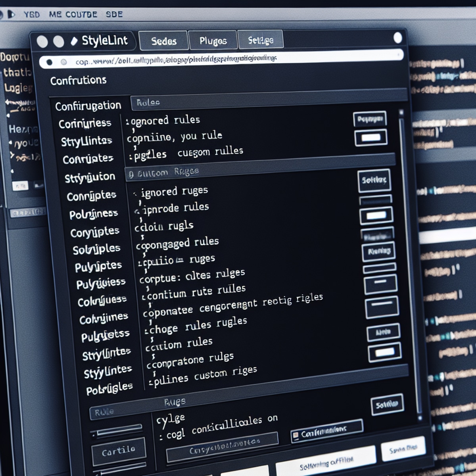
Task: Expand the Configuration entry in the sidebar
Action: tap(88, 105)
